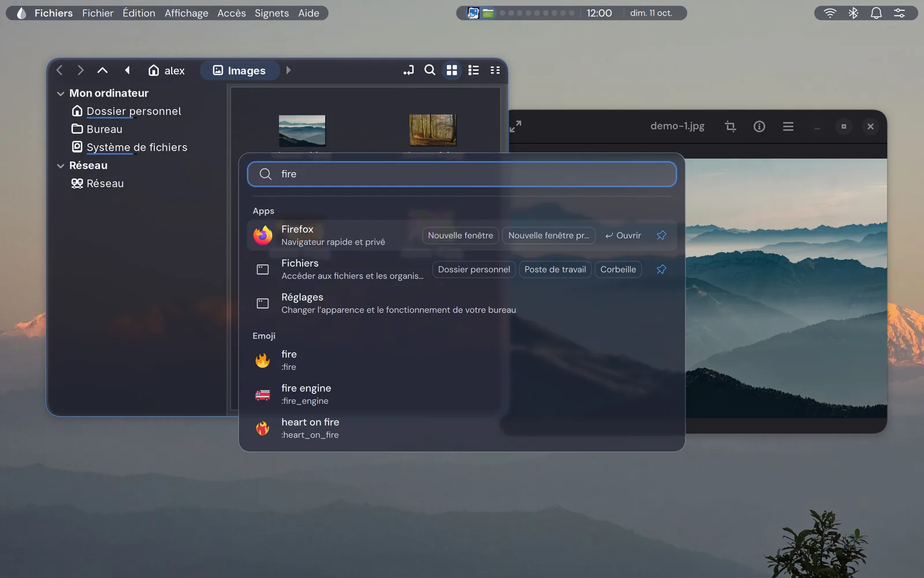924x578 pixels.
Task: Open quick settings sliders icon
Action: tap(900, 13)
